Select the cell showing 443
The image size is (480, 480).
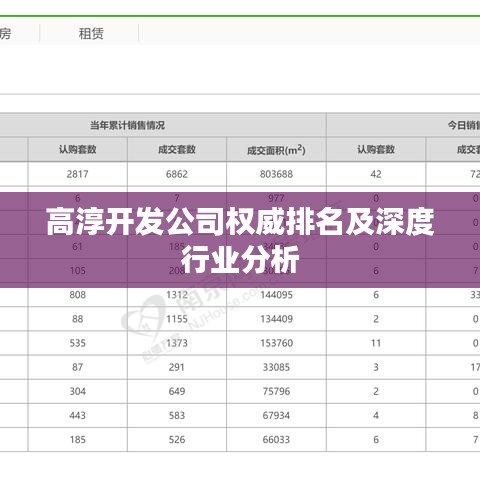click(x=77, y=416)
